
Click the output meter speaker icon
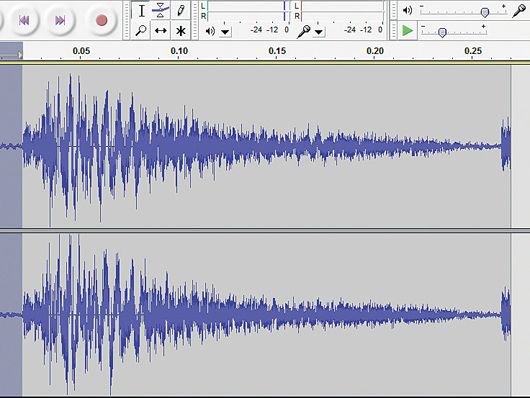[210, 31]
